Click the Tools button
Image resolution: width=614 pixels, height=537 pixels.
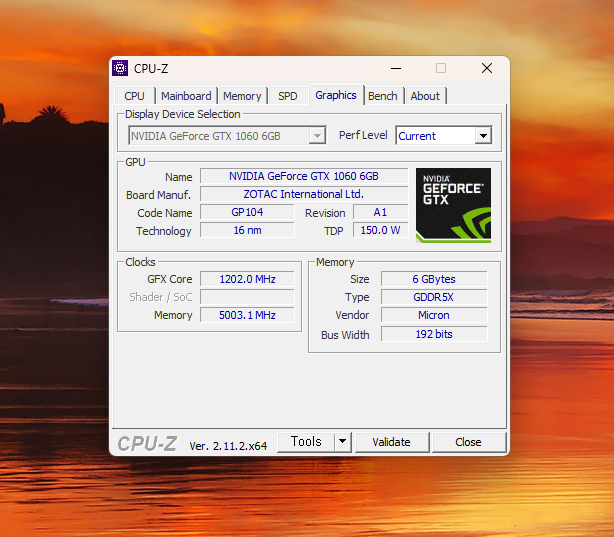point(306,442)
